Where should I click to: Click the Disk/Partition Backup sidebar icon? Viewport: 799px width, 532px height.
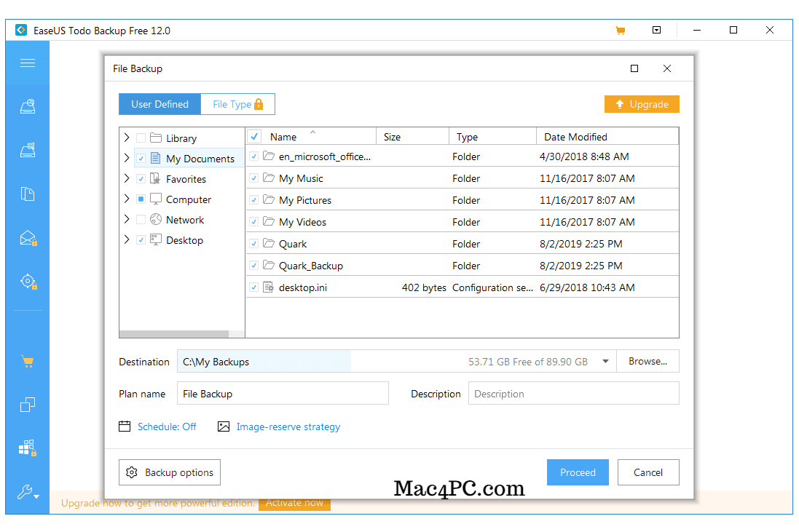tap(28, 106)
